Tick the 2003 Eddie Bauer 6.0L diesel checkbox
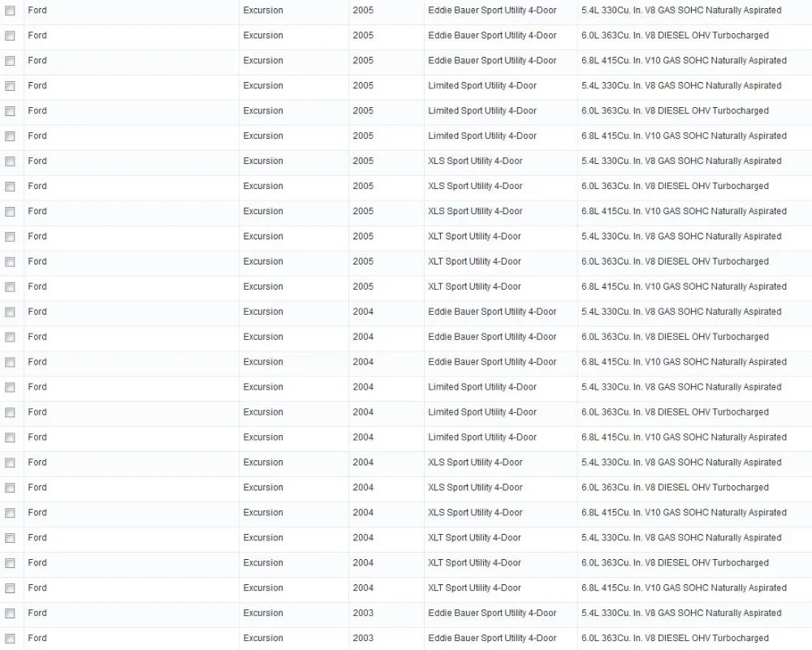The image size is (812, 650). 10,639
